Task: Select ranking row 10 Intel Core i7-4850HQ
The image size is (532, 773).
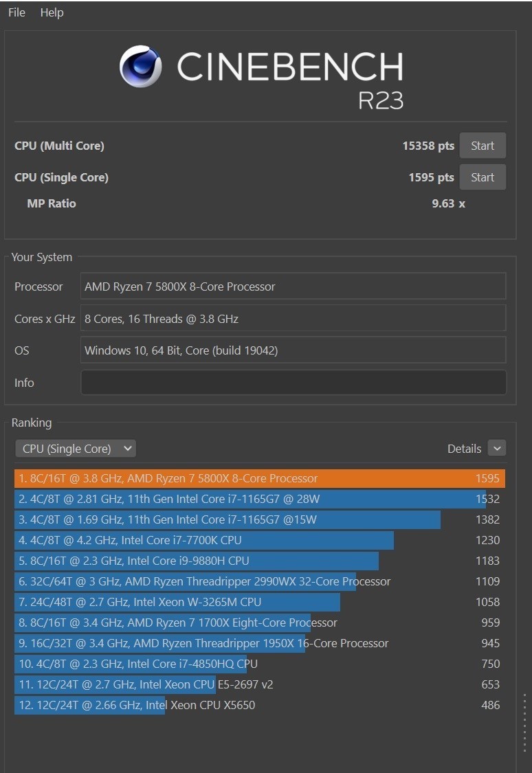Action: coord(260,664)
